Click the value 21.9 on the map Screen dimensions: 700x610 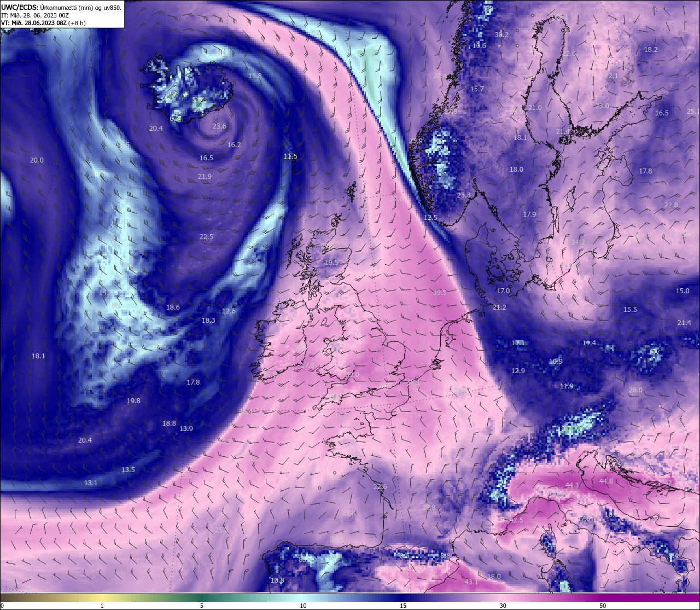pyautogui.click(x=205, y=177)
